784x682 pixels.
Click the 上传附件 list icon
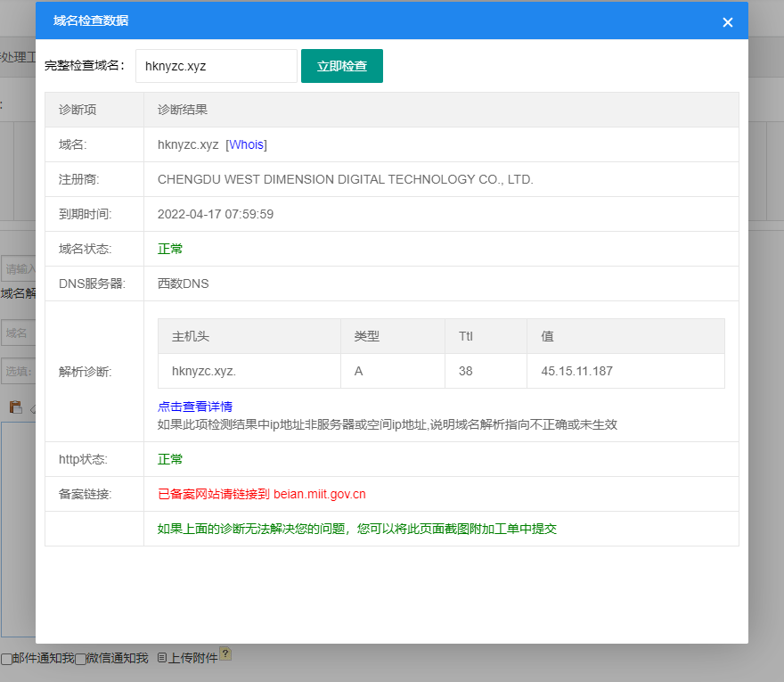[161, 658]
